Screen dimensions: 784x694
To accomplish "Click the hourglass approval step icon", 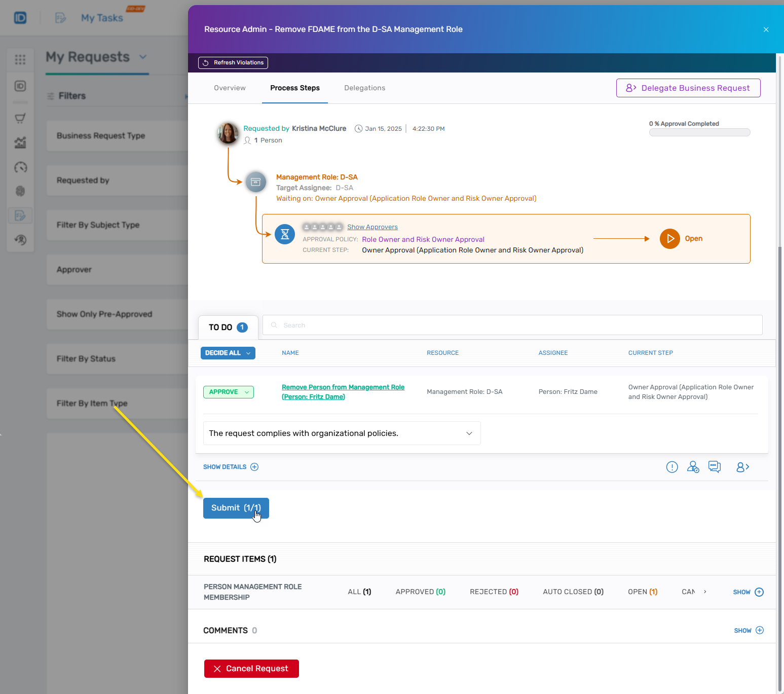I will (285, 234).
